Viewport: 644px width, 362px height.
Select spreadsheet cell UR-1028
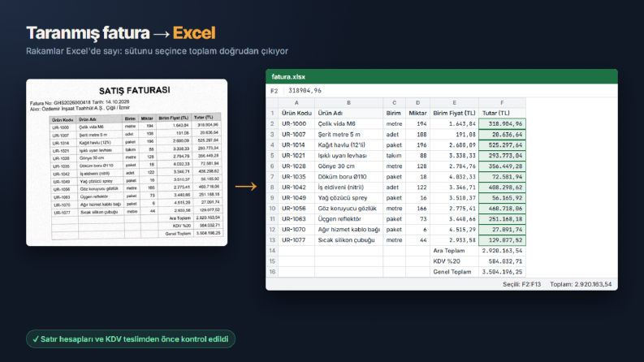pos(296,166)
